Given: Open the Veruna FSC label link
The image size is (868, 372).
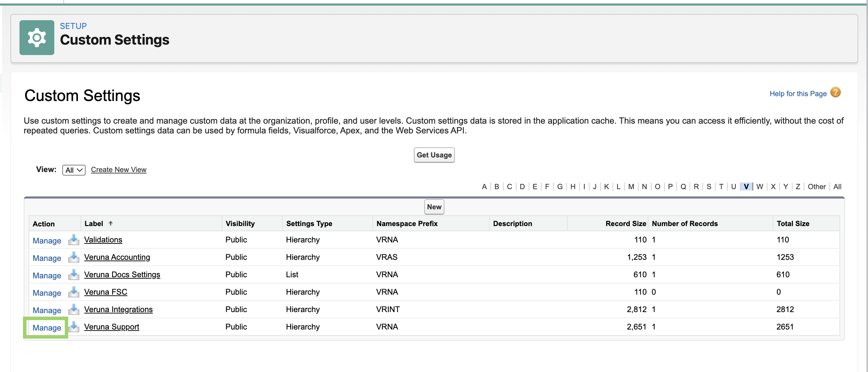Looking at the screenshot, I should coord(105,292).
